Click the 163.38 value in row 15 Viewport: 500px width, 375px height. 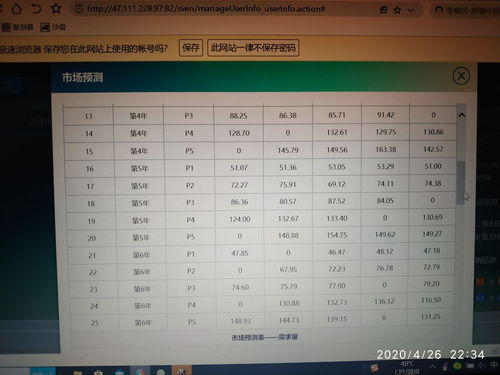(x=386, y=149)
